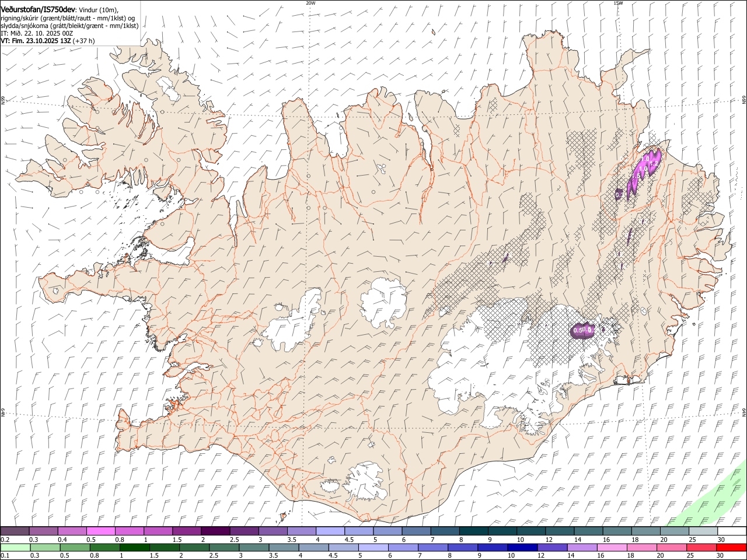Click the bright magenta snowfall patch in the northeast
747x560 pixels.
pyautogui.click(x=644, y=167)
